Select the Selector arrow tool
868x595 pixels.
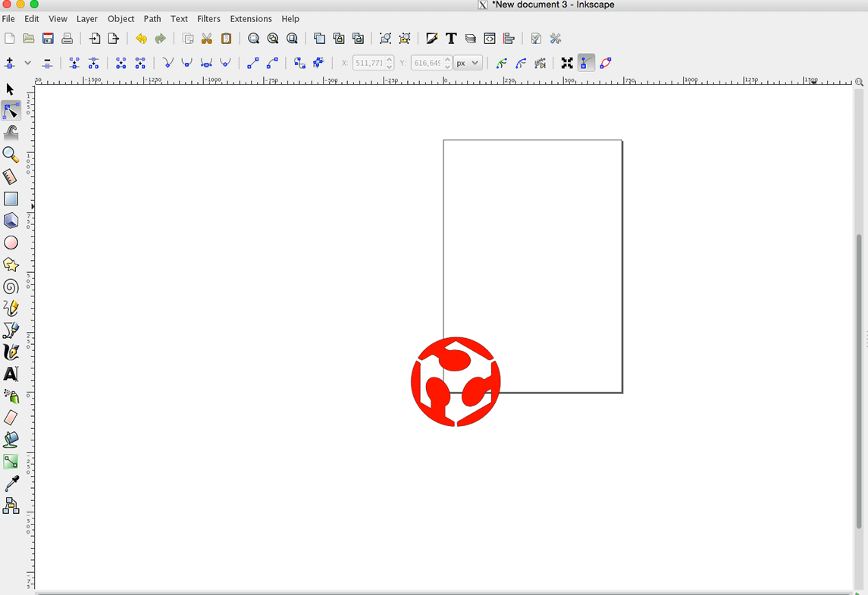point(10,89)
